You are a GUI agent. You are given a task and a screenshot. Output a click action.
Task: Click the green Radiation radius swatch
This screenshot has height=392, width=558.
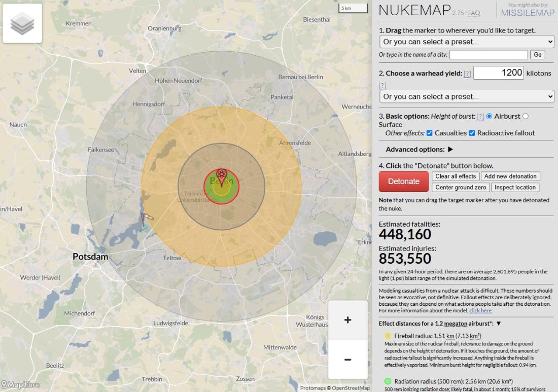pyautogui.click(x=388, y=381)
